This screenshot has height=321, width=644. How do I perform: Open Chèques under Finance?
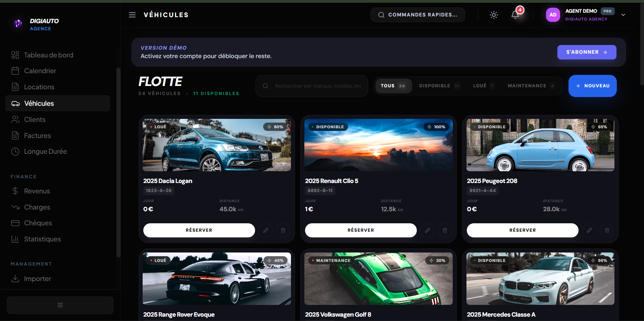point(57,223)
